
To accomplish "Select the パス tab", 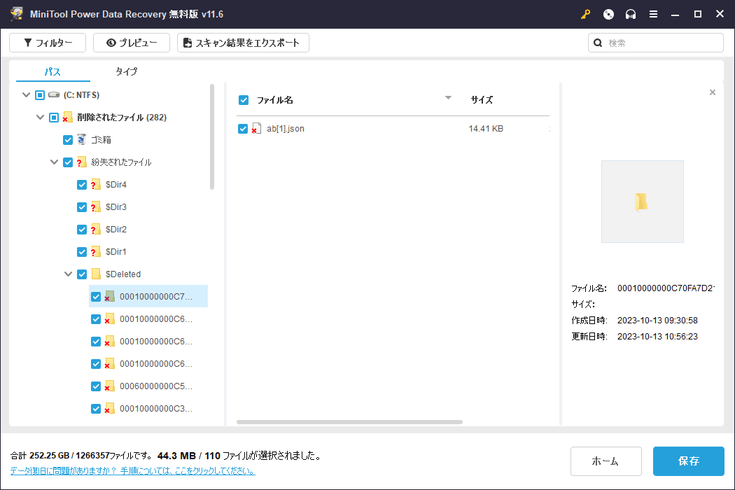I will (x=52, y=72).
